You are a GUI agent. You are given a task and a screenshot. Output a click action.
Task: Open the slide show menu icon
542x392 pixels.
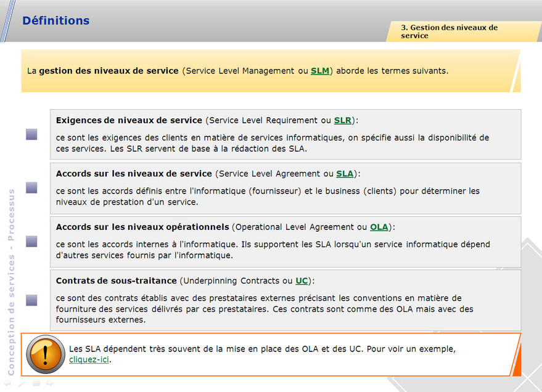pos(36,383)
